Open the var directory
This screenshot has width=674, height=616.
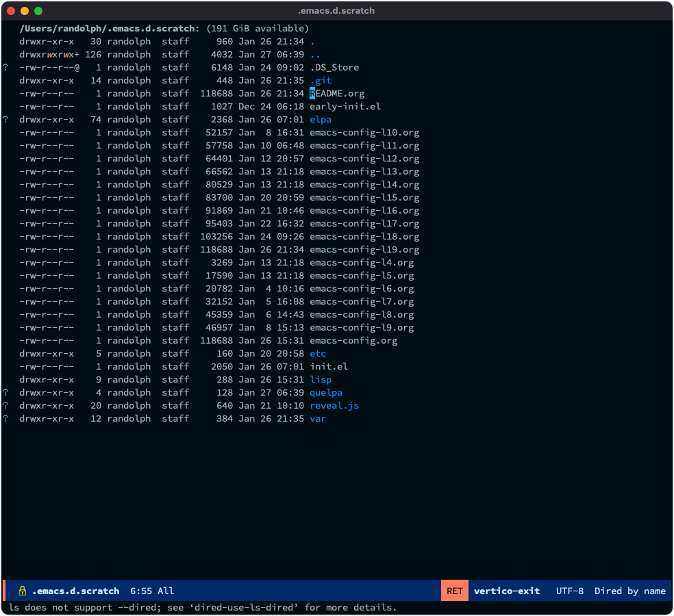point(318,418)
